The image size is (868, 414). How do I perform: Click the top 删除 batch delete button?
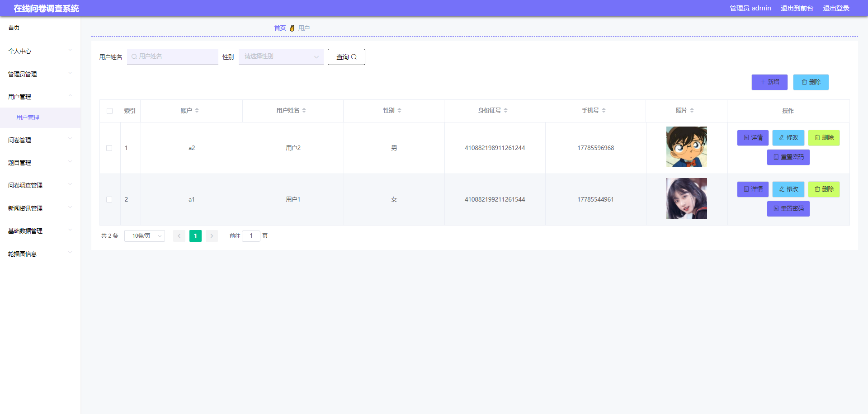811,82
